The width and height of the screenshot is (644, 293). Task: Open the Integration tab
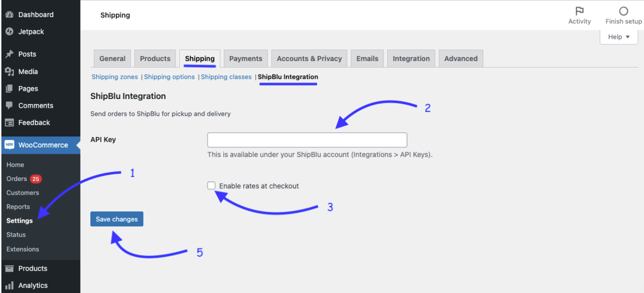pyautogui.click(x=411, y=59)
